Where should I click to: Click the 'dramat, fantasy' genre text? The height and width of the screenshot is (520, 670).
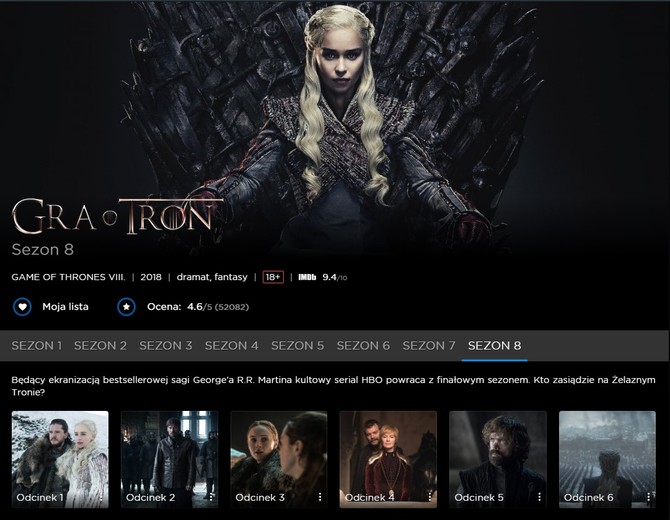(212, 277)
